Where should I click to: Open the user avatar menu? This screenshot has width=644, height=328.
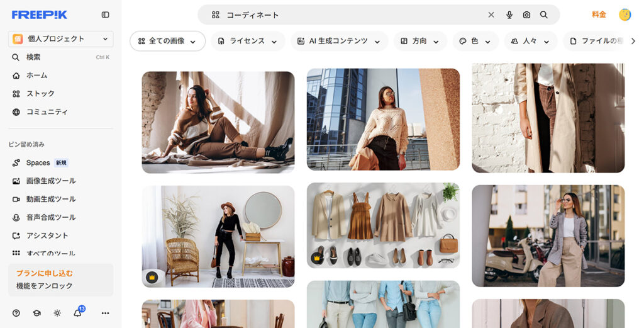click(x=625, y=15)
